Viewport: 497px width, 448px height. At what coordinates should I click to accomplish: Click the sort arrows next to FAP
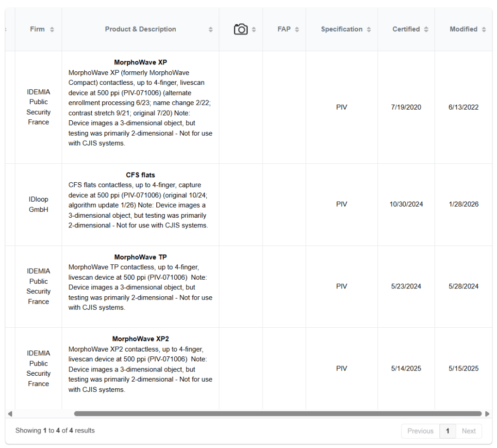297,30
